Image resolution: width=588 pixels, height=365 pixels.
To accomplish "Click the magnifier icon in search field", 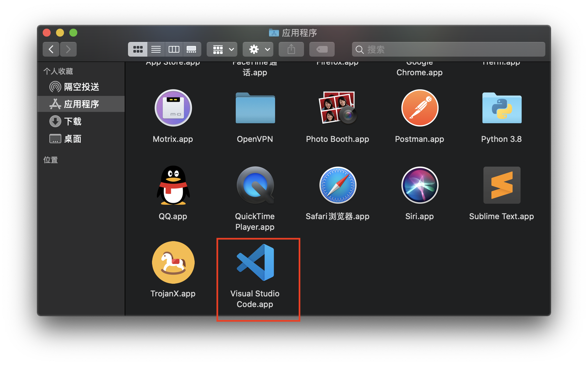I will [x=359, y=50].
